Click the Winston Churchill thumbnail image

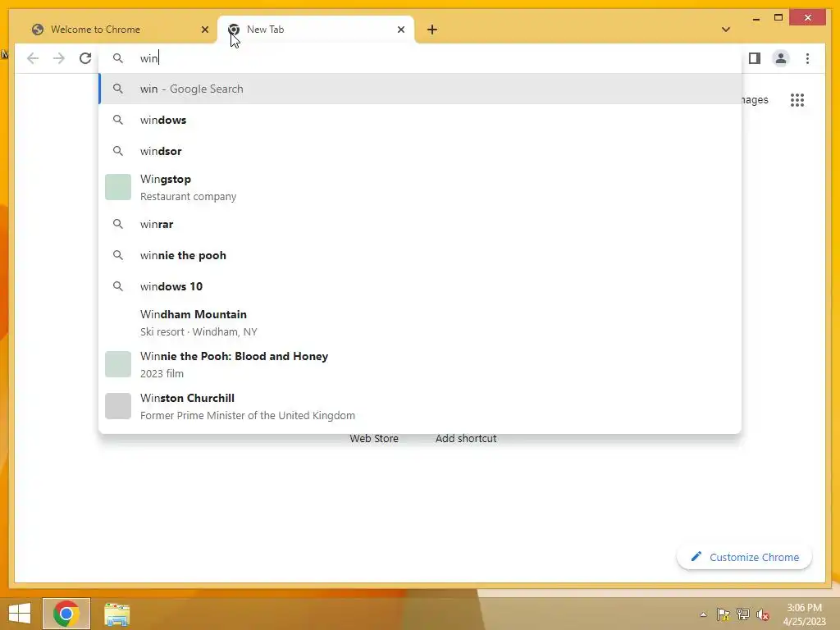coord(118,406)
